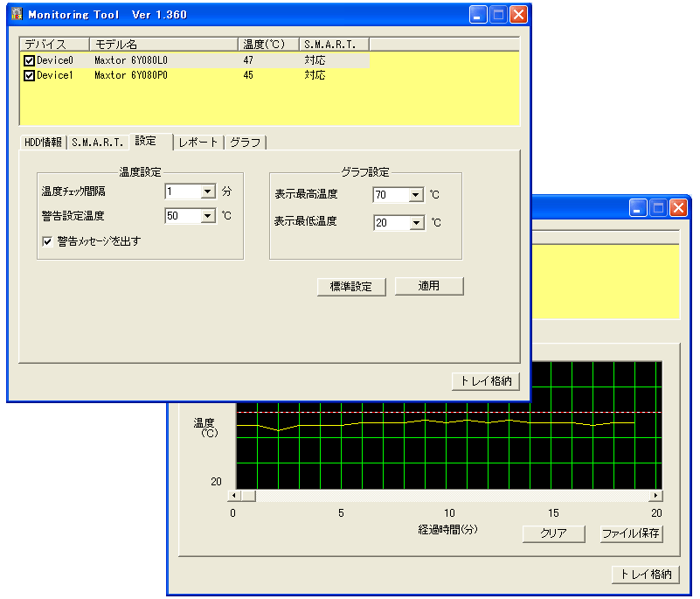The width and height of the screenshot is (700, 599).
Task: Close the background graph window
Action: pyautogui.click(x=678, y=208)
